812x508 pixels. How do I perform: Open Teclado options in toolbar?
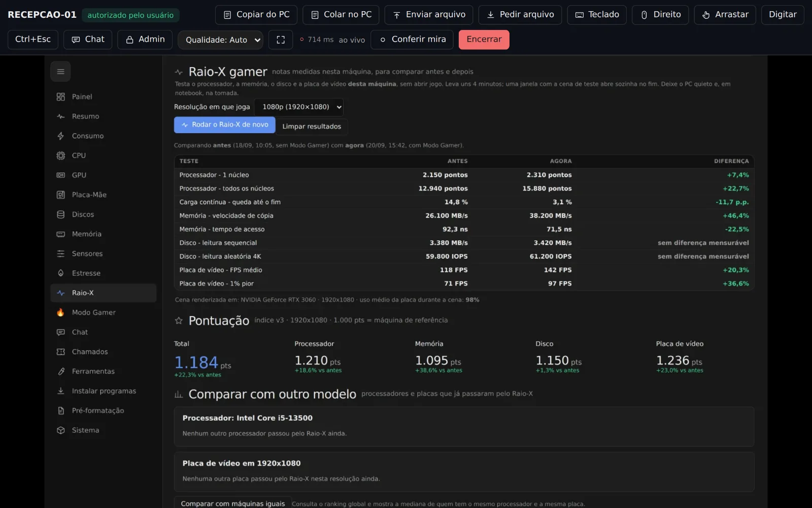[x=597, y=15]
